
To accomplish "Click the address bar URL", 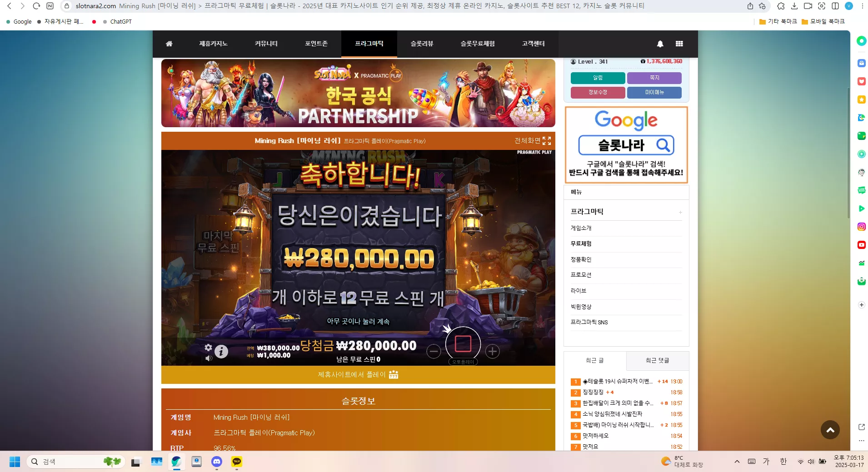I will [96, 6].
